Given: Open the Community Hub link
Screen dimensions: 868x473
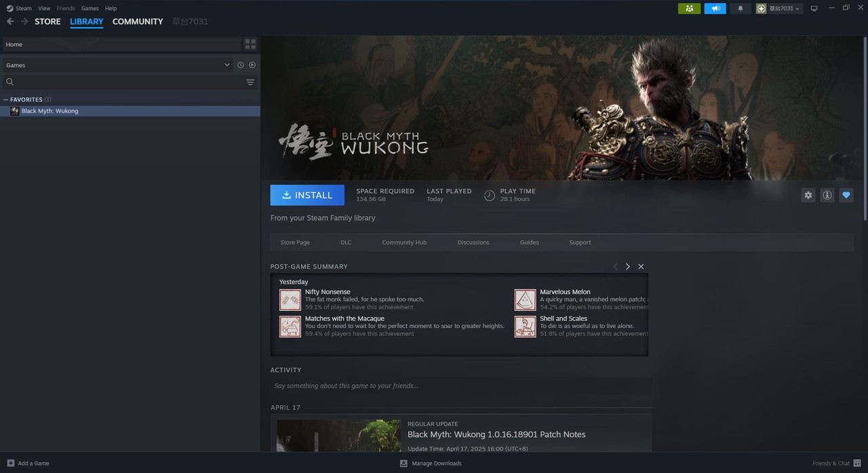Looking at the screenshot, I should coord(404,243).
